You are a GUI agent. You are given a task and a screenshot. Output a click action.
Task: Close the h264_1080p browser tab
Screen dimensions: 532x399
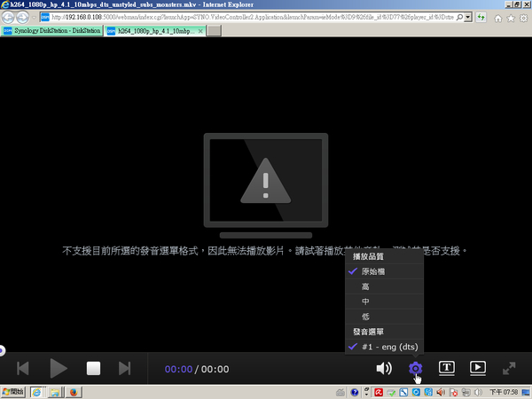click(x=200, y=31)
